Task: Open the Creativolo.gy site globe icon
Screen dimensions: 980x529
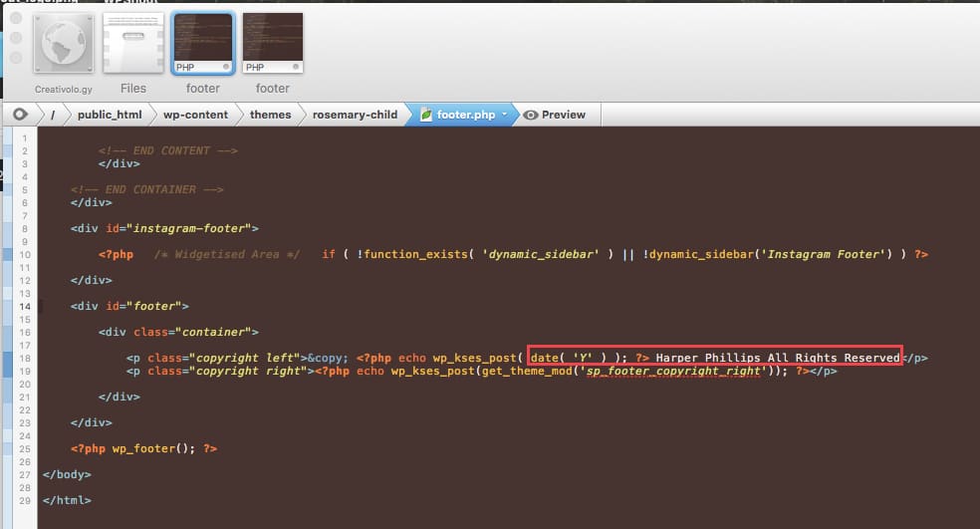Action: coord(64,44)
